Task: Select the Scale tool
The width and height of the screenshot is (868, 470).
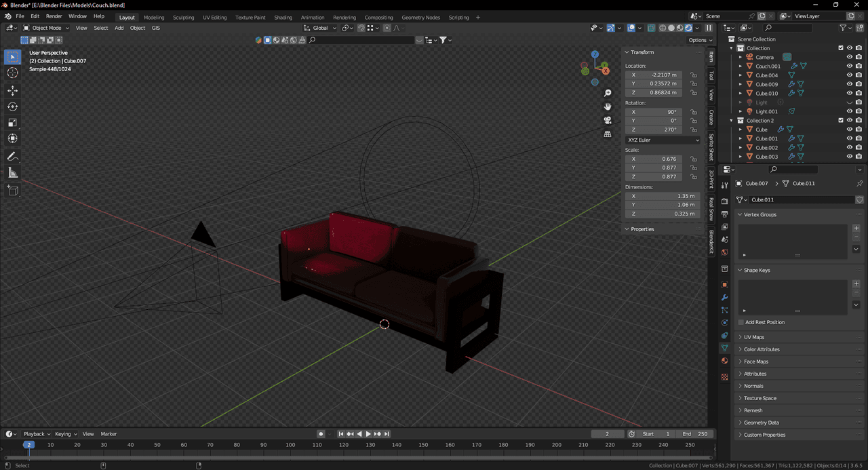Action: point(12,123)
